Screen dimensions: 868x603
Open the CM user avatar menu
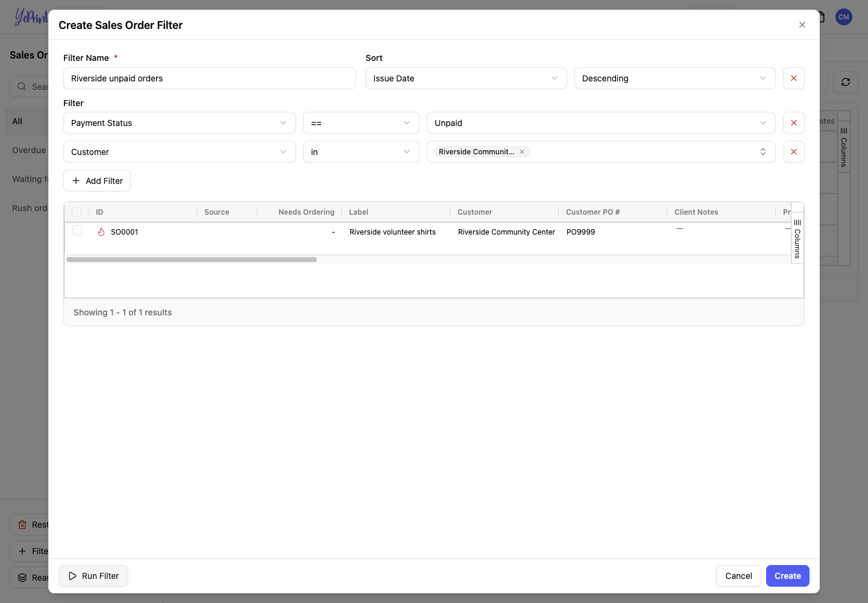pyautogui.click(x=844, y=17)
